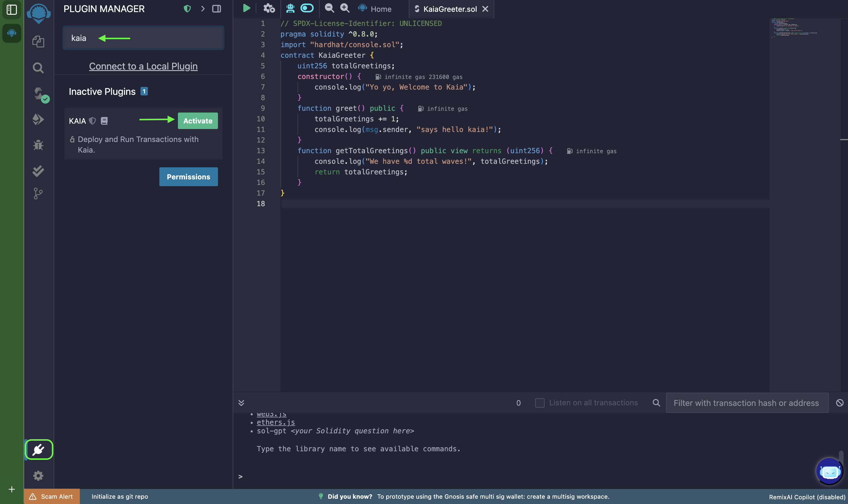This screenshot has width=848, height=504.
Task: Clear the terminal console icon
Action: 840,403
